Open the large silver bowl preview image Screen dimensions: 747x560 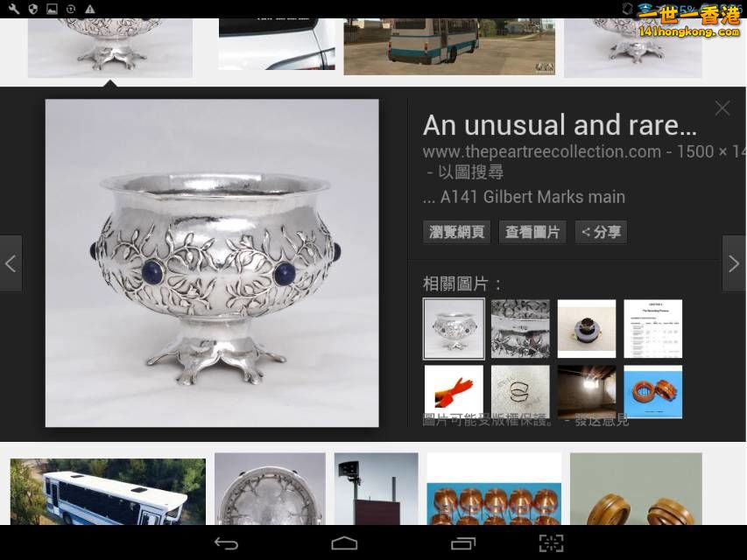click(x=212, y=262)
